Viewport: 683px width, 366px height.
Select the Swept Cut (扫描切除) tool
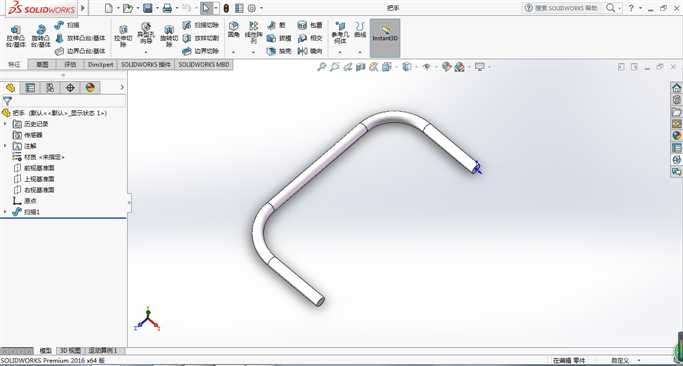click(x=201, y=25)
